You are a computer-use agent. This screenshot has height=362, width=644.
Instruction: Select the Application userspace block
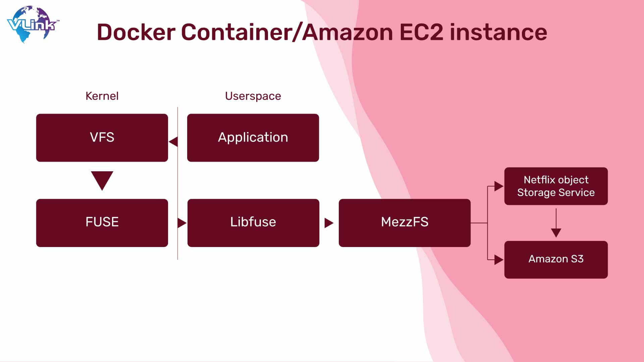point(253,137)
